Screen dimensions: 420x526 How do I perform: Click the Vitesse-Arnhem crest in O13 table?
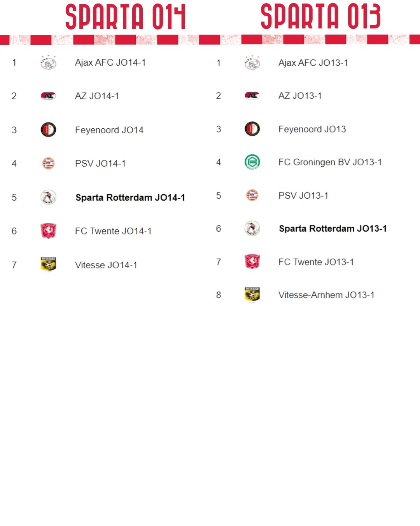[252, 295]
